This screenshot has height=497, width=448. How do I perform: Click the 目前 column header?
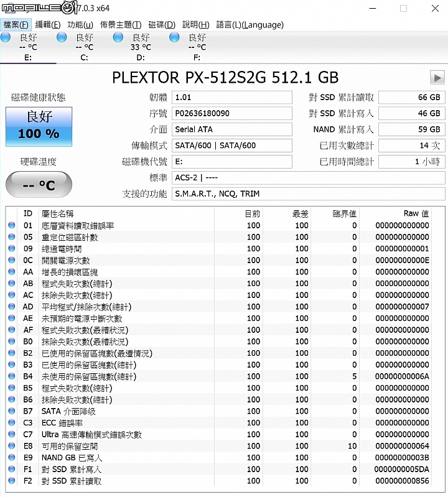pos(253,213)
